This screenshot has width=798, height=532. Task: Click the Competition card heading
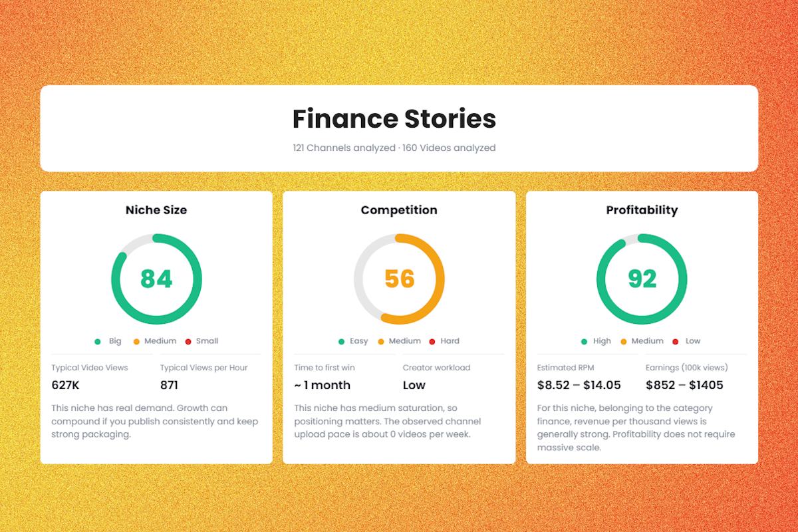[x=399, y=210]
